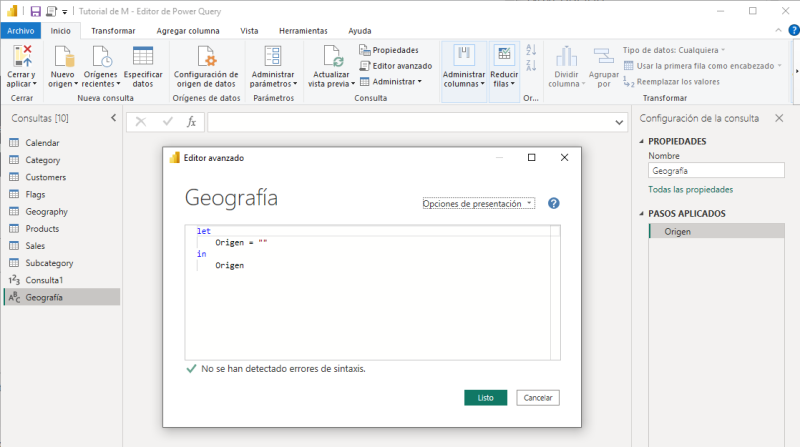Viewport: 800px width, 447px height.
Task: Open Configuración de origen de datos
Action: [206, 66]
